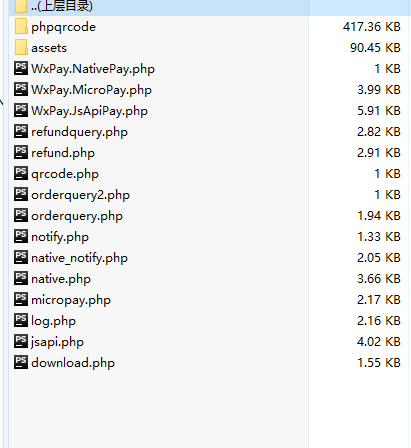Select the native_notify.php file name
Screen dimensions: 411x448
(79, 258)
